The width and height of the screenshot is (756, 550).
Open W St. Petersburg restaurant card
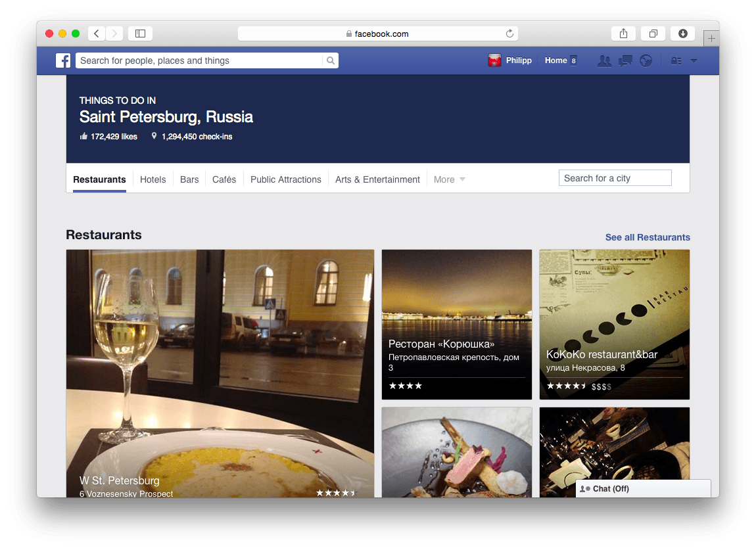click(220, 374)
